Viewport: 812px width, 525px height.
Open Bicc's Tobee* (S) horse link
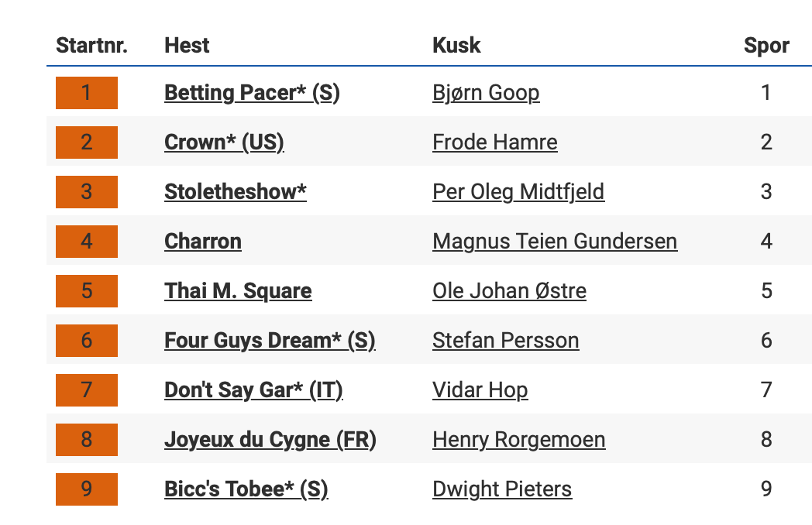tap(246, 489)
